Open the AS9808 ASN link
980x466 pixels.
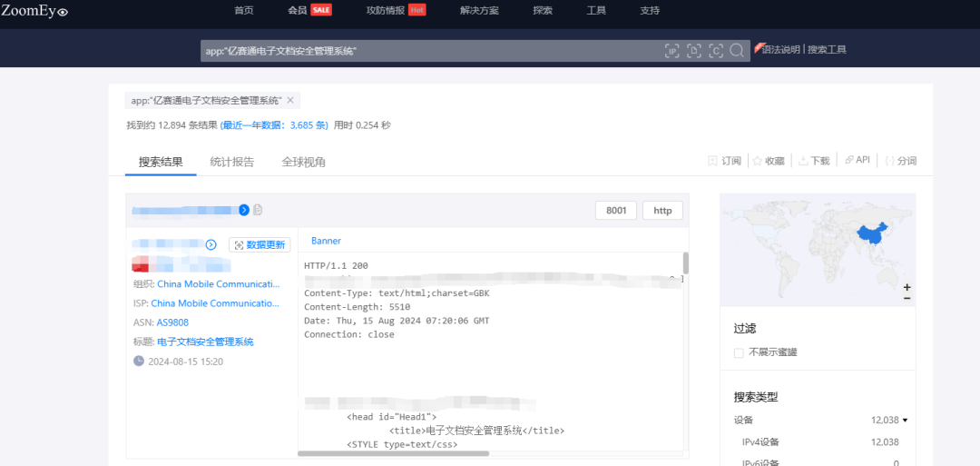(172, 322)
